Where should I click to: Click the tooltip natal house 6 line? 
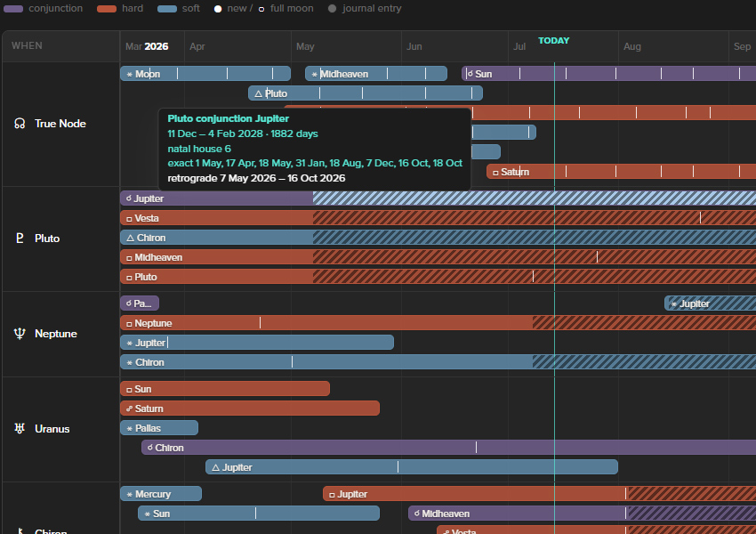[199, 149]
